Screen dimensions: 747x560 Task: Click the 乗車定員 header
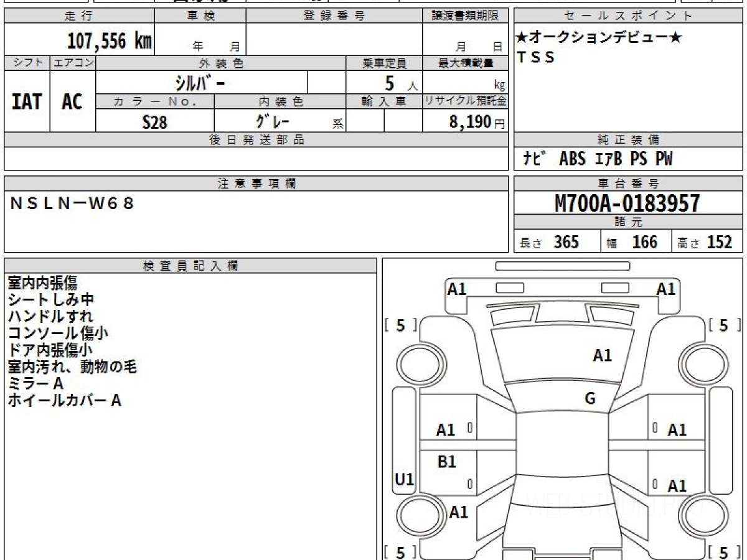coord(384,63)
